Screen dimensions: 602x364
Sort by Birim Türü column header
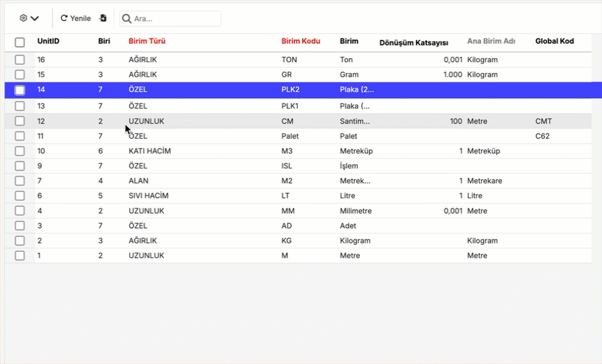point(147,41)
